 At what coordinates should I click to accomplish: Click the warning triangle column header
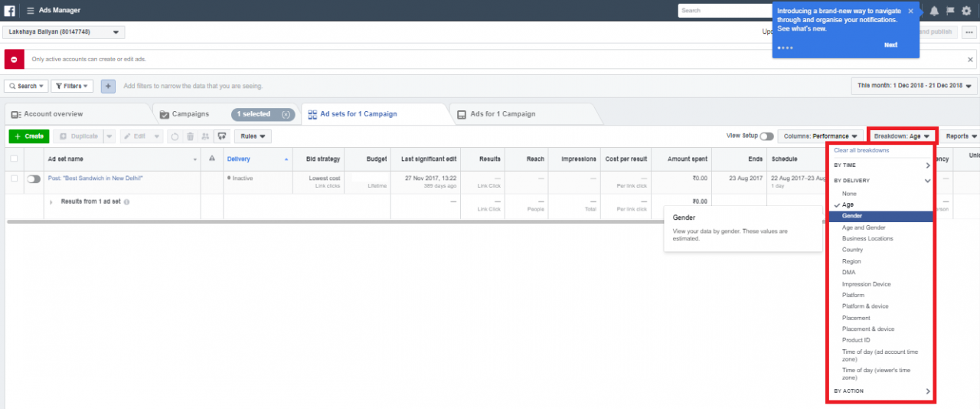point(212,159)
